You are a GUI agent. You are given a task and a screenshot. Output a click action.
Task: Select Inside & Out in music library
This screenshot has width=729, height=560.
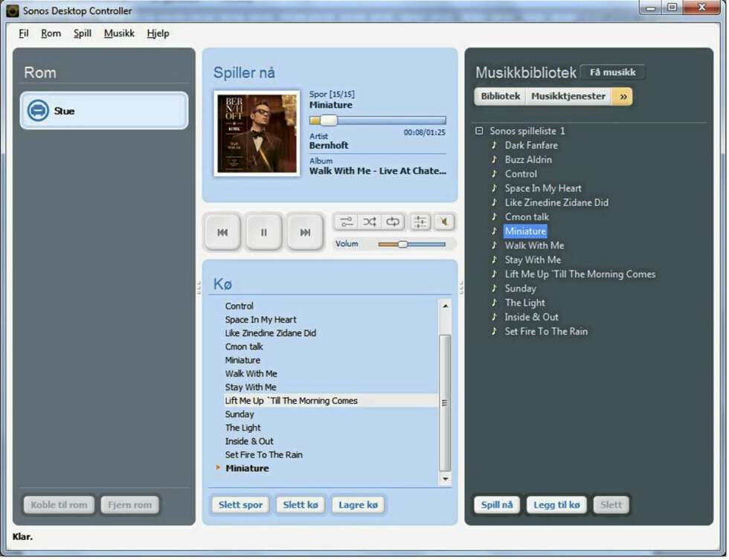point(531,317)
